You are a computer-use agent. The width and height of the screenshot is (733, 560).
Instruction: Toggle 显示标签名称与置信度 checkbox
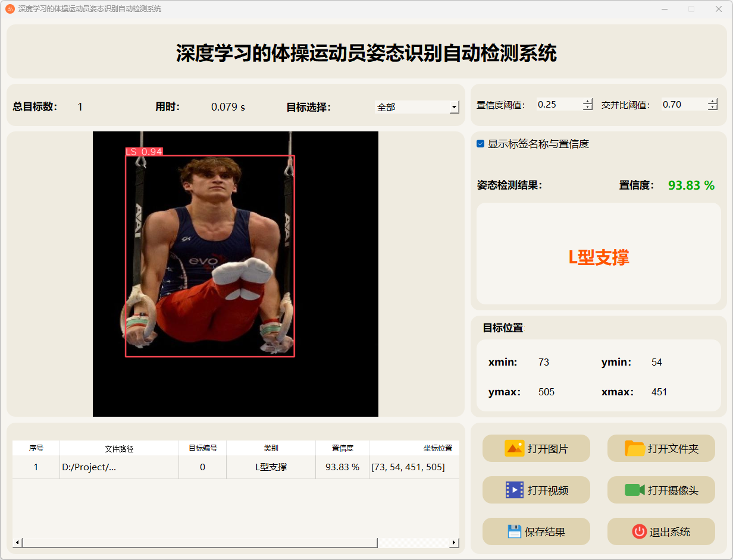coord(481,144)
